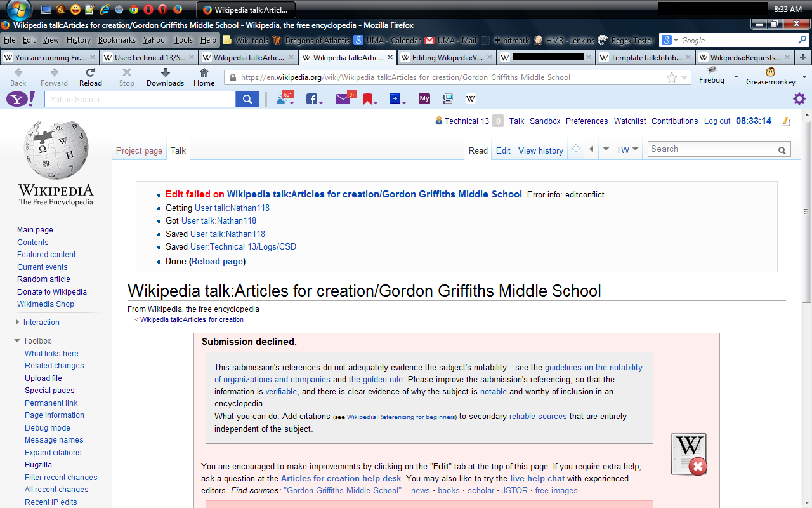Viewport: 812px width, 508px height.
Task: Click the Show Desktop taskbar icon
Action: [46, 10]
